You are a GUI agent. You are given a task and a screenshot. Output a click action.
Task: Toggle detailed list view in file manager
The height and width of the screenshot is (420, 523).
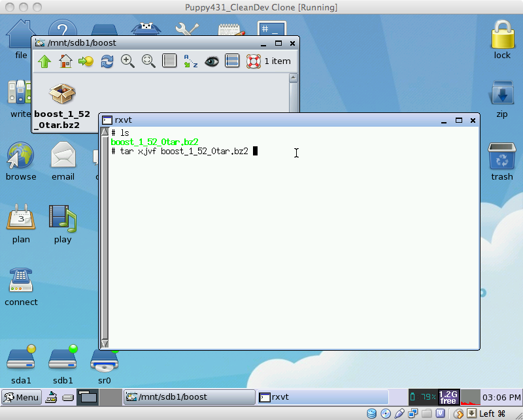pyautogui.click(x=232, y=61)
